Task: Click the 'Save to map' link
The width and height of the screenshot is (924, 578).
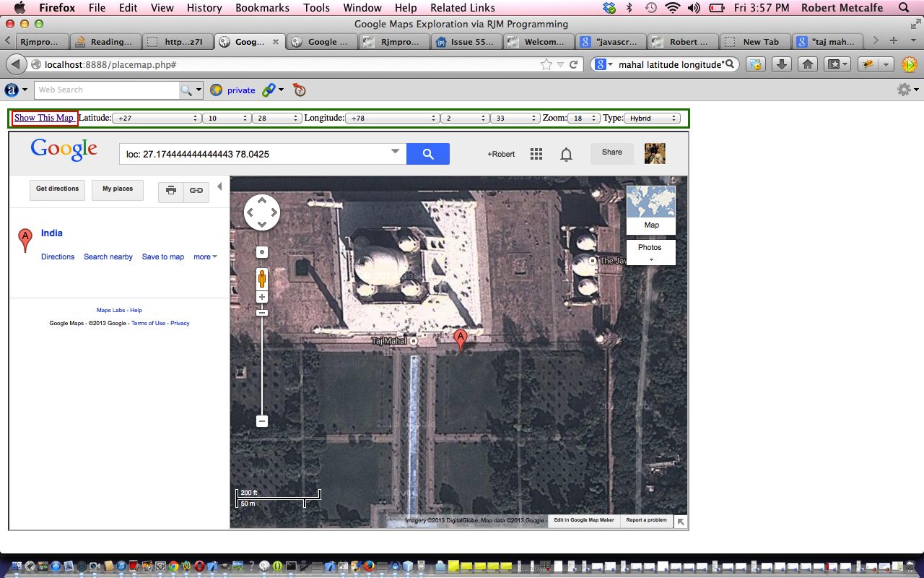Action: click(163, 256)
